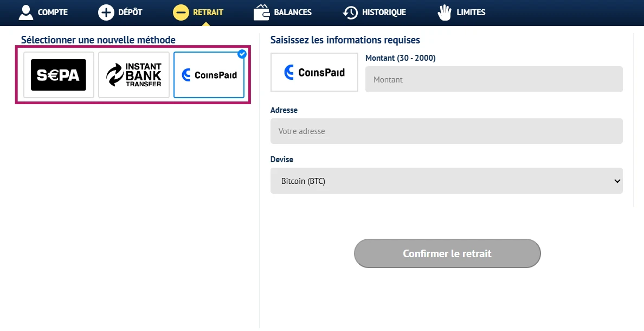Click the 'Montant (30 - 2000)' label
The image size is (644, 331).
pyautogui.click(x=401, y=58)
